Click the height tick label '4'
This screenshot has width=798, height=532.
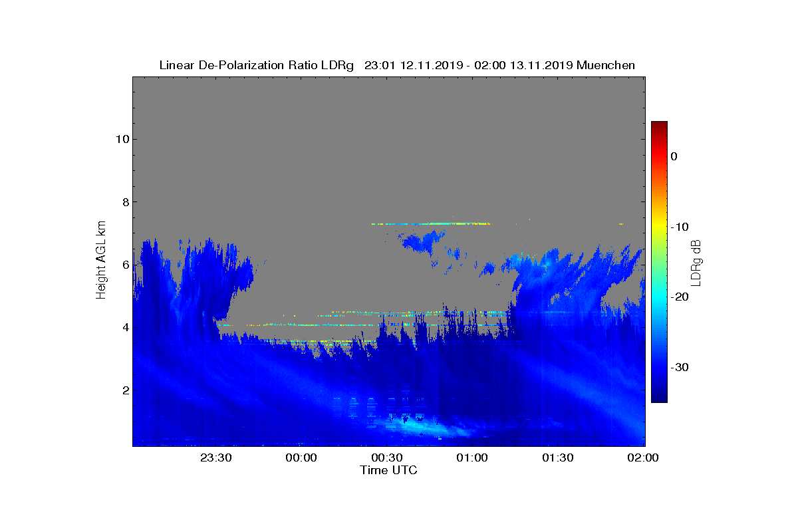[125, 327]
